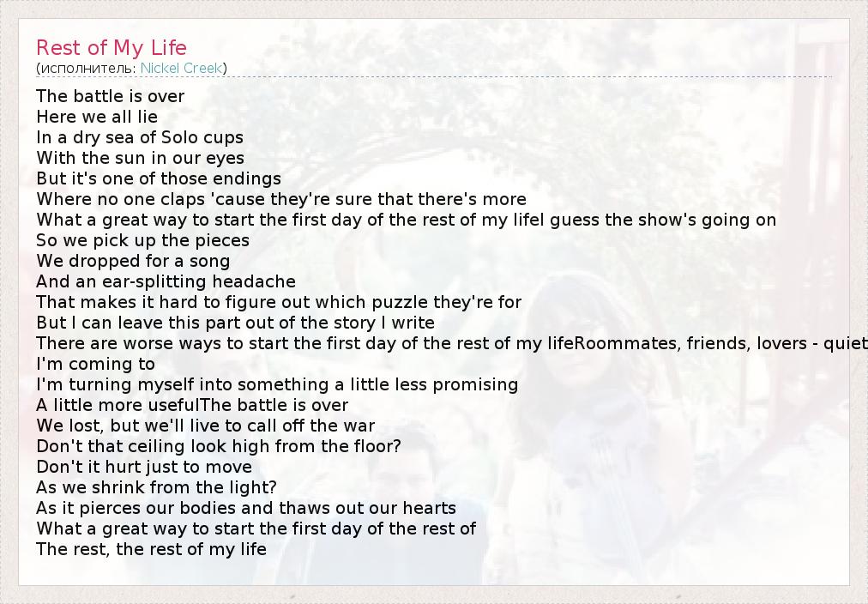Image resolution: width=868 pixels, height=604 pixels.
Task: Click the line So we pick up the pieces
Action: (x=142, y=240)
